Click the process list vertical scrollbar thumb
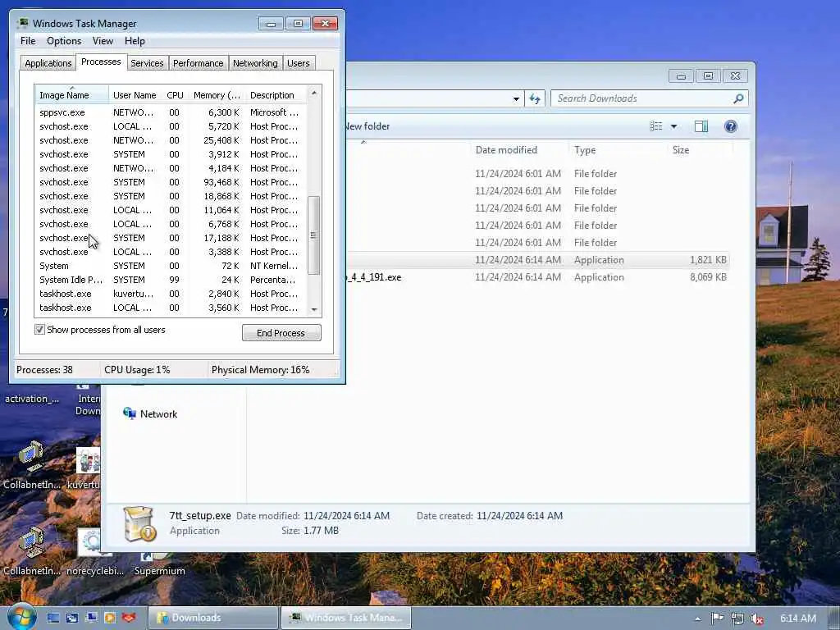This screenshot has height=630, width=840. pos(314,235)
